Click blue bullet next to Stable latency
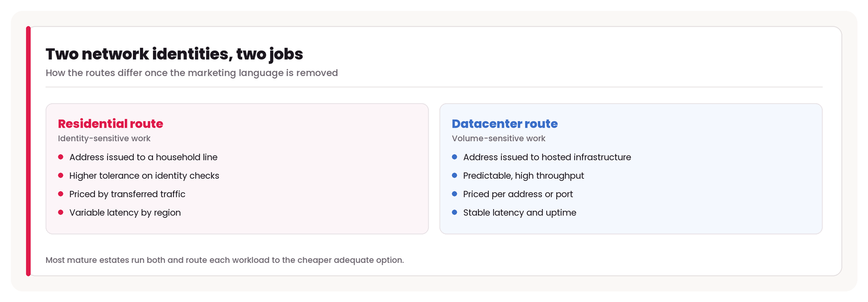This screenshot has height=302, width=868. 455,212
